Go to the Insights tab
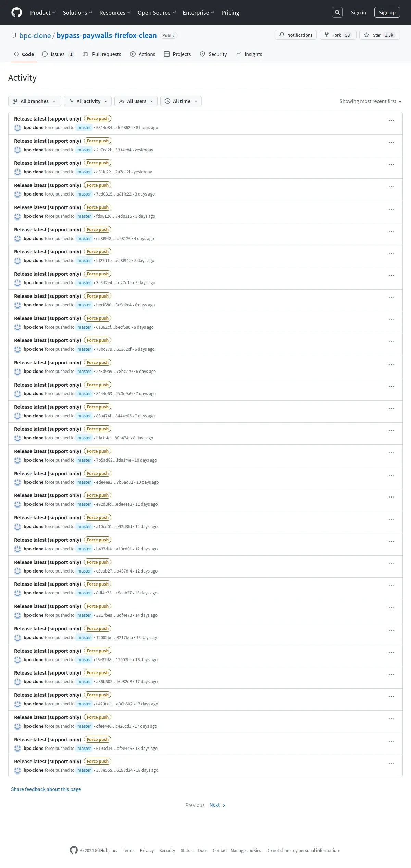Image resolution: width=411 pixels, height=868 pixels. (249, 54)
